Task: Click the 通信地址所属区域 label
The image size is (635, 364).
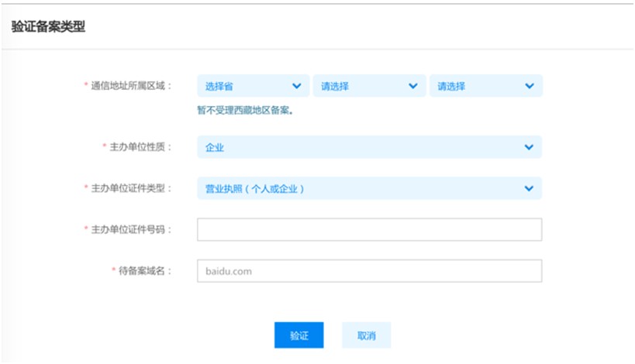Action: coord(131,86)
